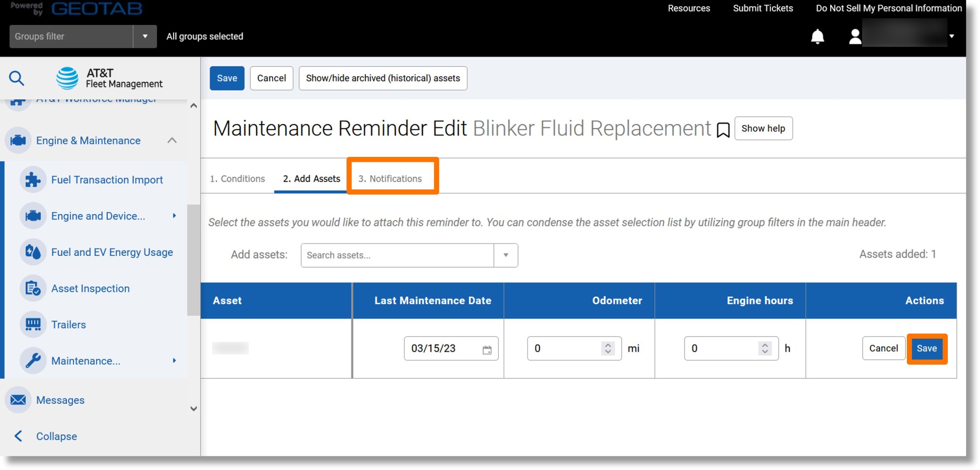Bookmark this page with the bookmark icon
Viewport: 980px width, 470px height.
[x=723, y=130]
